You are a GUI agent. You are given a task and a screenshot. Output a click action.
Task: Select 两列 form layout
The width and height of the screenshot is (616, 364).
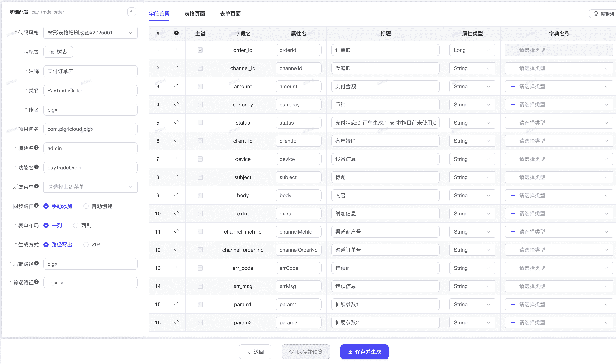pyautogui.click(x=76, y=225)
